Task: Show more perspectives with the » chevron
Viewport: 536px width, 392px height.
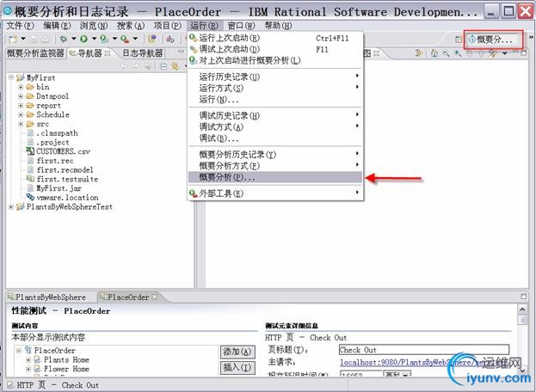Action: [x=531, y=37]
